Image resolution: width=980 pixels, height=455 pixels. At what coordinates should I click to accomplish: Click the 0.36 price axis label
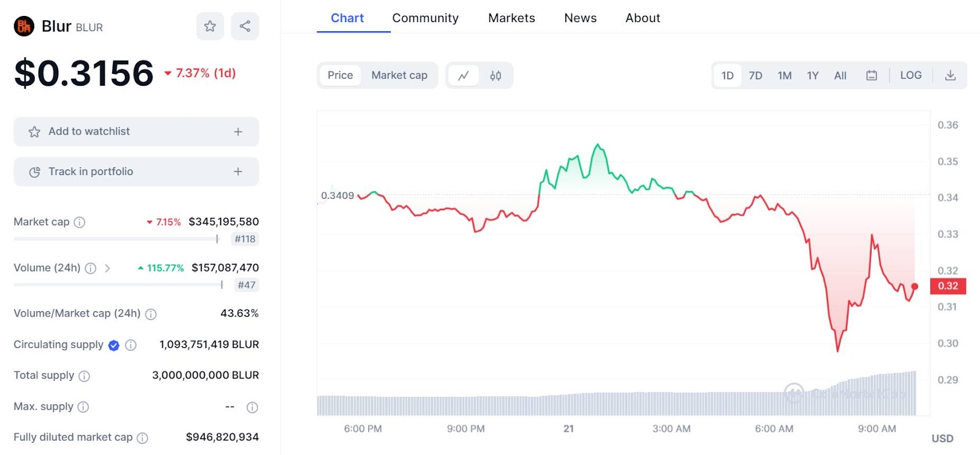click(948, 125)
